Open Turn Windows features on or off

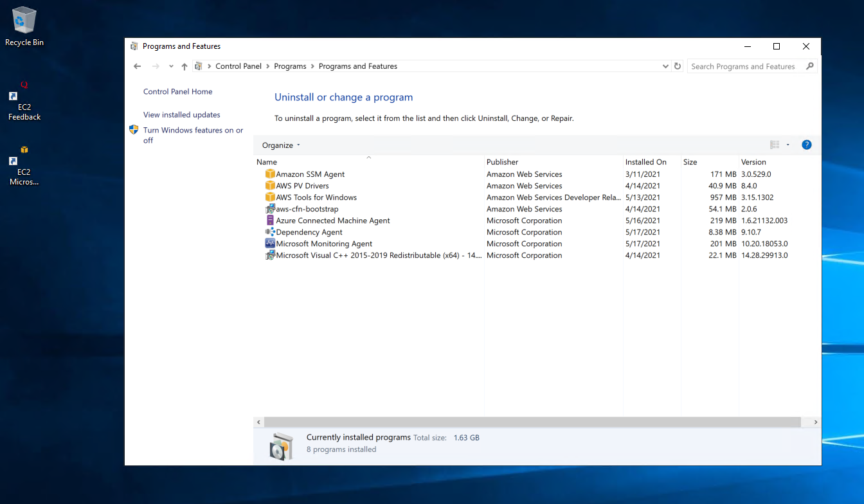[193, 135]
